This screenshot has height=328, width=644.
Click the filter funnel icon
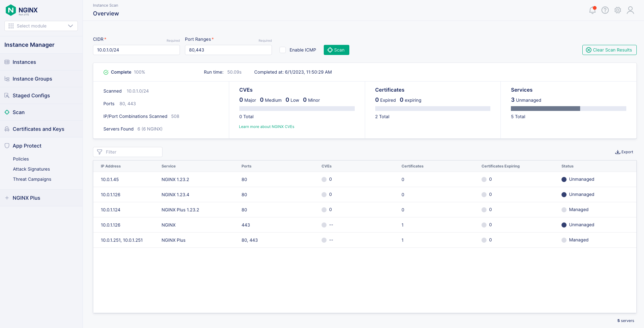pos(100,152)
